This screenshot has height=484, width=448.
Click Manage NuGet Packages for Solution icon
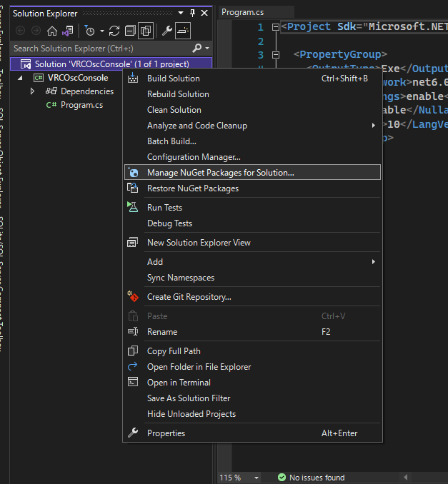(x=133, y=173)
